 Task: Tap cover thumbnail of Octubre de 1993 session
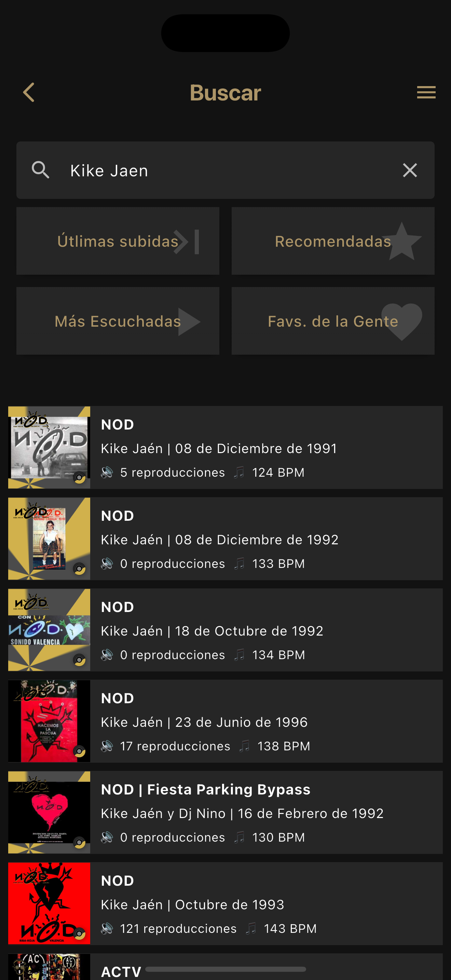point(49,903)
